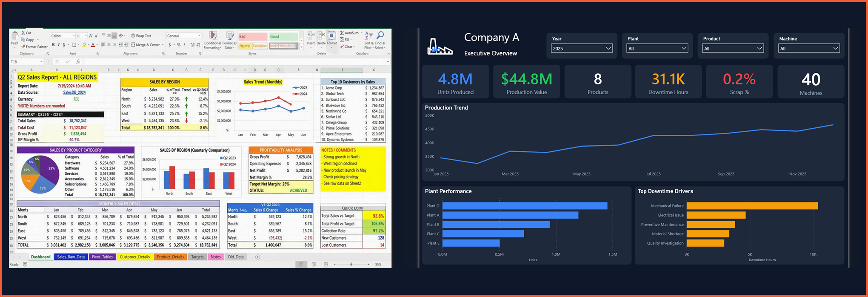This screenshot has height=297, width=868.
Task: Activate the Format Painter brush
Action: pos(23,46)
